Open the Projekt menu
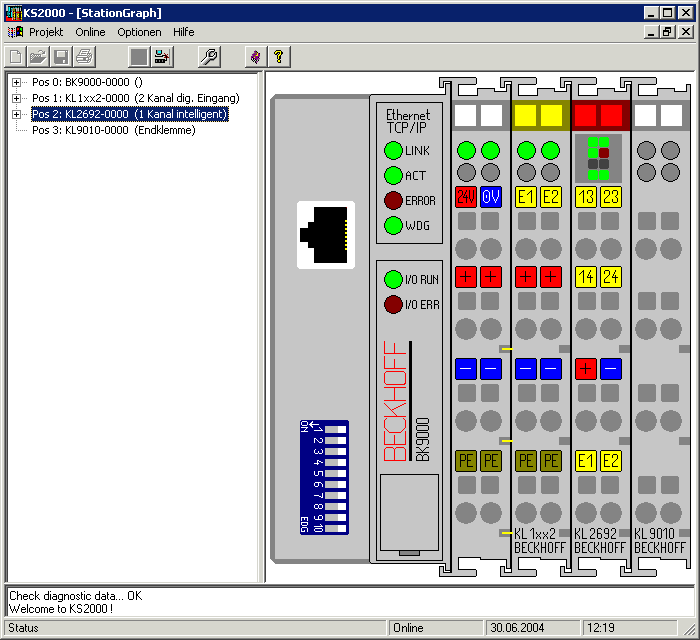The width and height of the screenshot is (700, 640). 46,32
